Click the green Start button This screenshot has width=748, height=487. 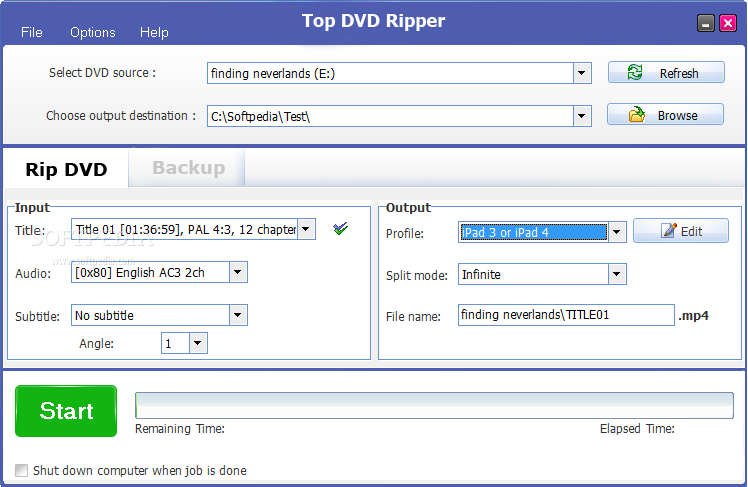[x=66, y=411]
